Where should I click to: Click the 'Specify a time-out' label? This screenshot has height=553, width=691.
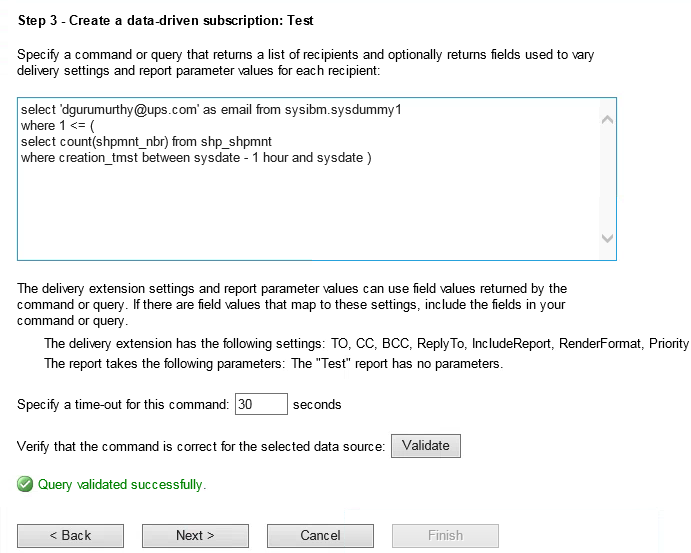[x=123, y=405]
